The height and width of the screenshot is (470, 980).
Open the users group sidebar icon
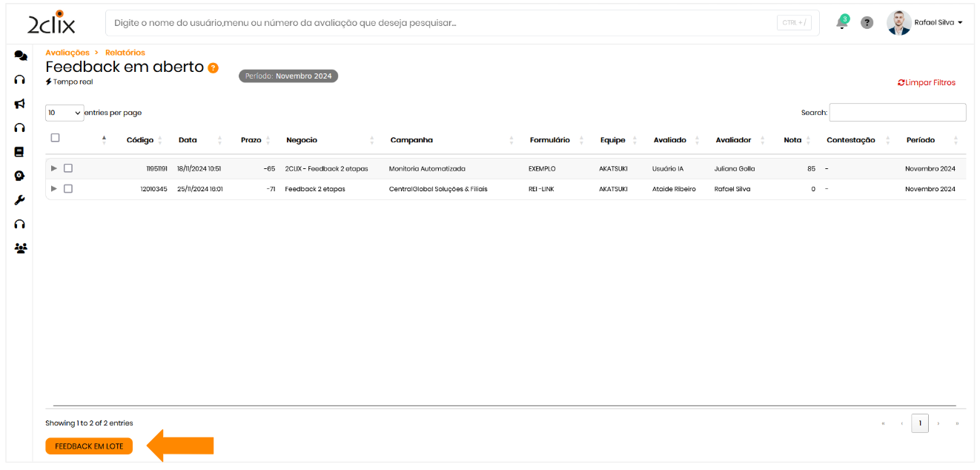coord(21,248)
